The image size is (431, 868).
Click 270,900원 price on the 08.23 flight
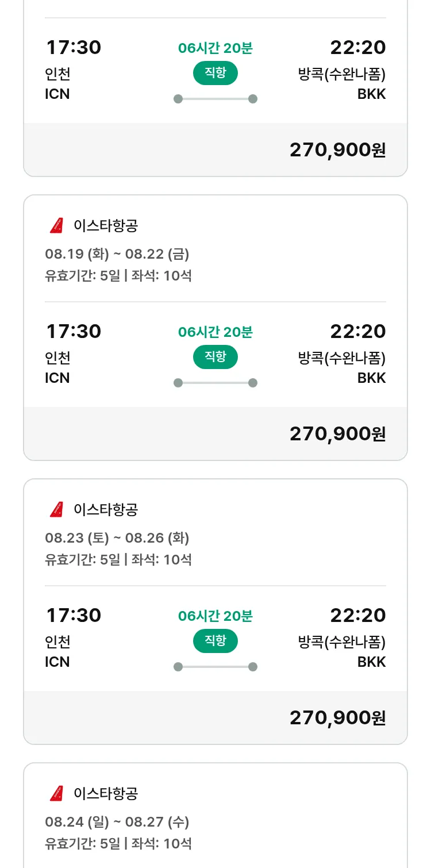[x=337, y=717]
